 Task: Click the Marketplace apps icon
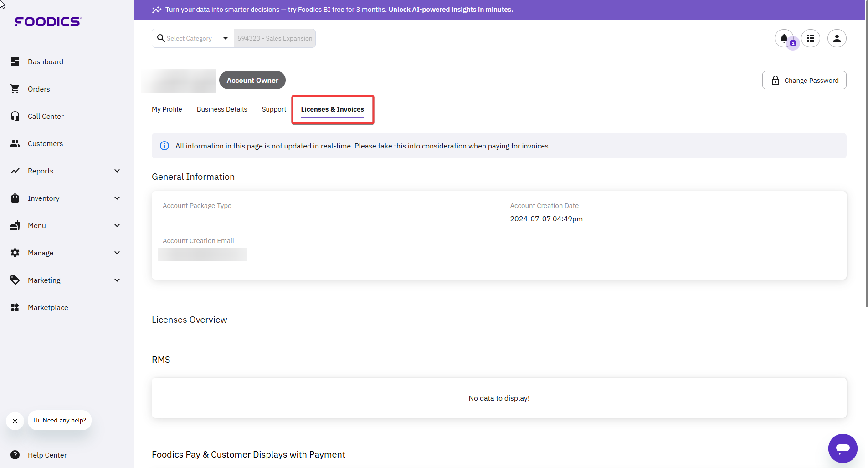pyautogui.click(x=15, y=307)
